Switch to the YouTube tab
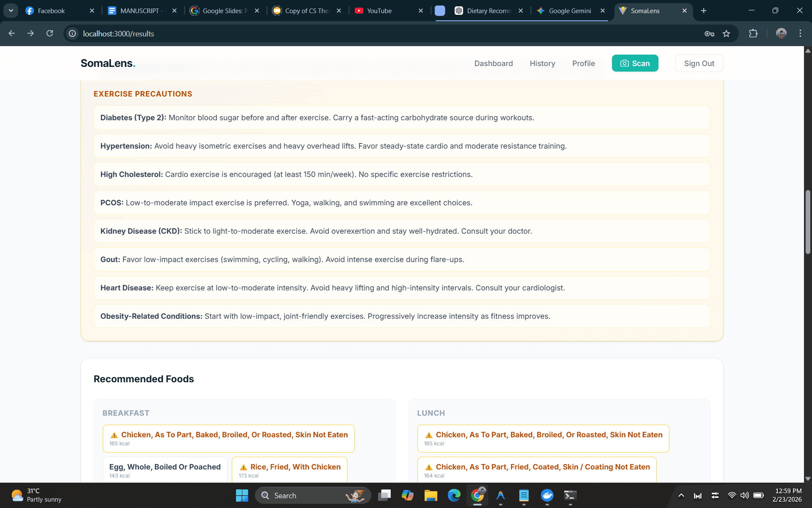The width and height of the screenshot is (812, 508). (389, 11)
